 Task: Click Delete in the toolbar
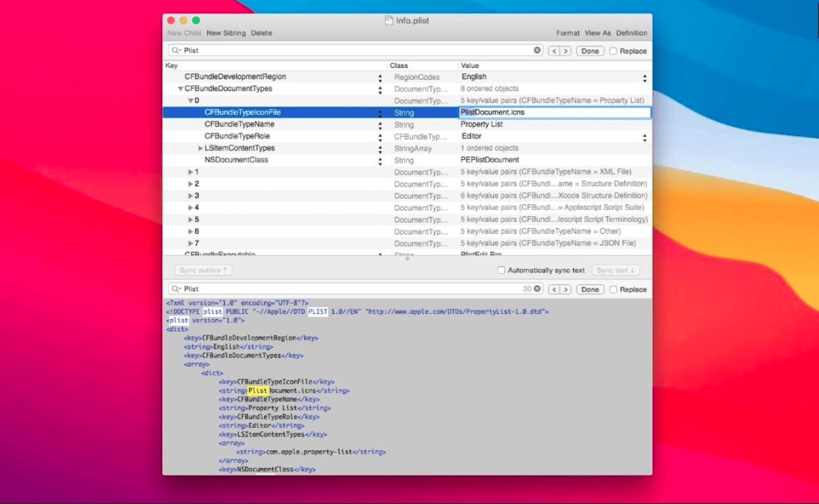click(x=261, y=33)
